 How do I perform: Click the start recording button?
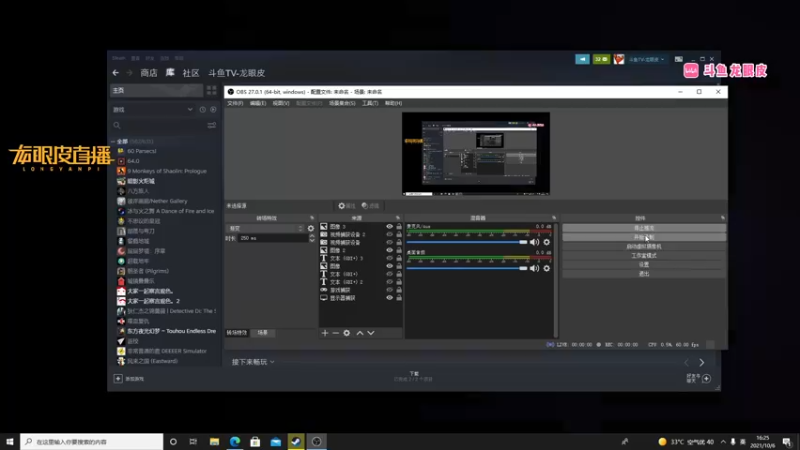[x=644, y=237]
